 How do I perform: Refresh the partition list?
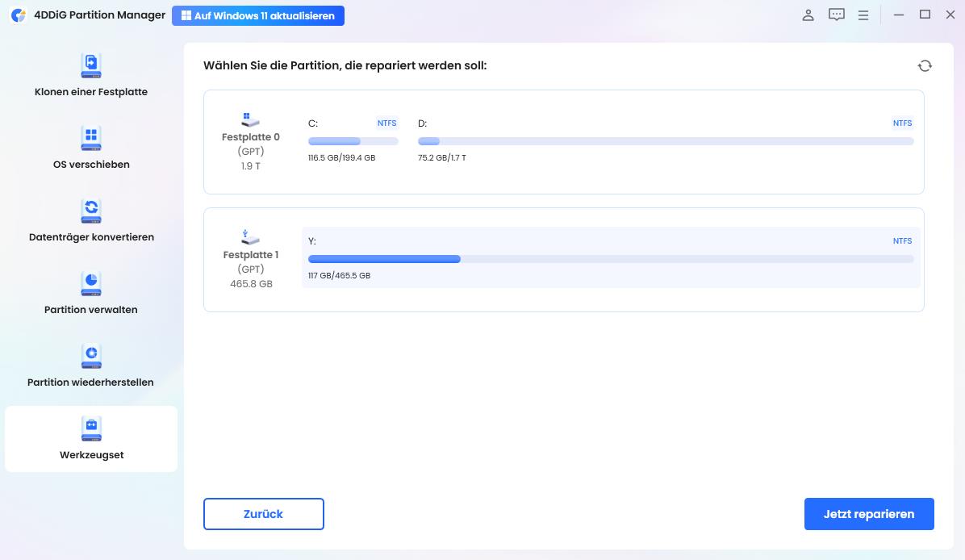coord(925,66)
